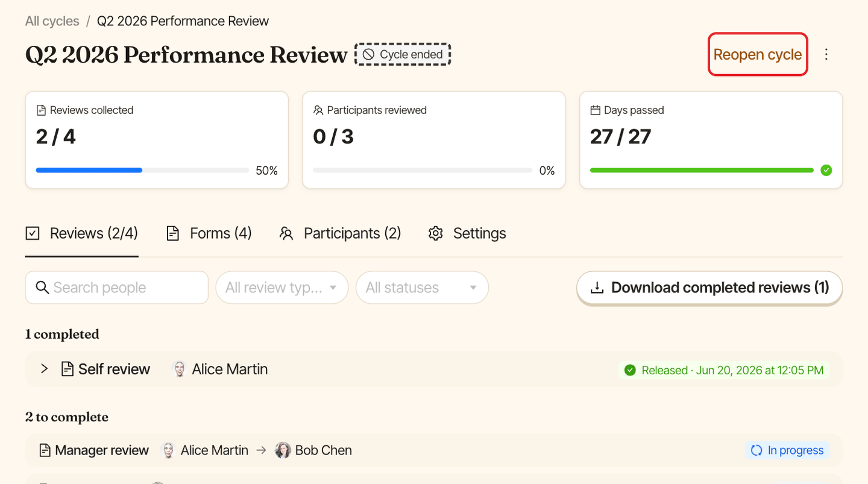868x484 pixels.
Task: Expand Alice Martin's Self review row
Action: tap(44, 369)
